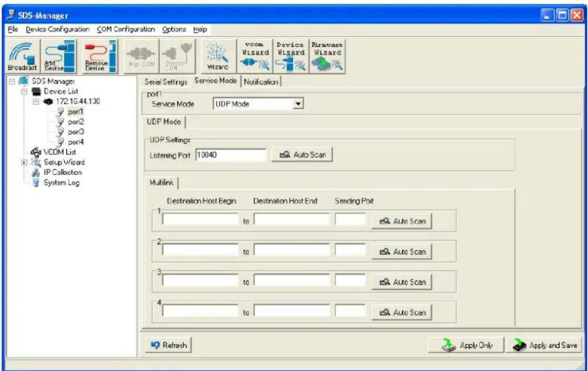Click the IP Collection tree icon

[x=36, y=172]
